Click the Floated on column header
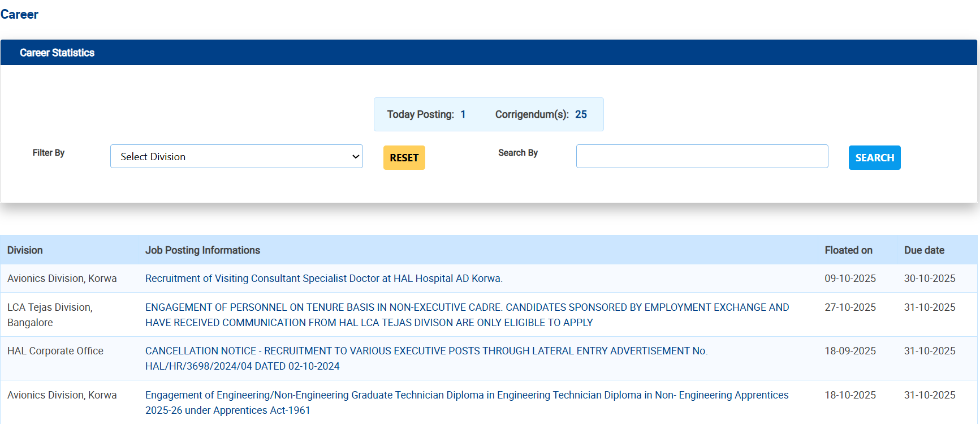This screenshot has width=980, height=424. pyautogui.click(x=848, y=250)
